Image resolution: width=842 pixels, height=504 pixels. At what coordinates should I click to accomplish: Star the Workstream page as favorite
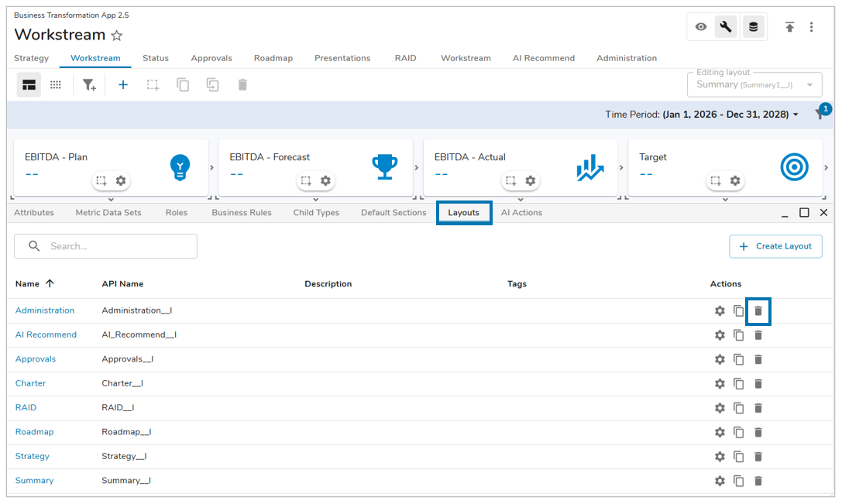click(117, 36)
